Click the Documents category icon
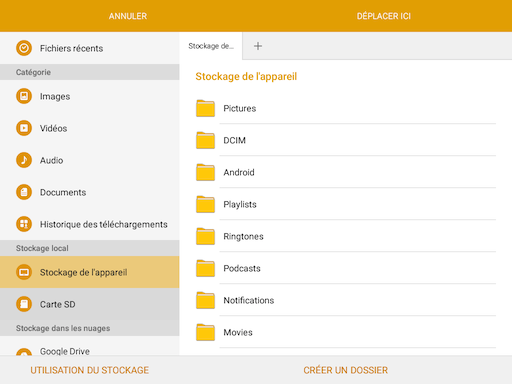The width and height of the screenshot is (512, 384). (24, 192)
